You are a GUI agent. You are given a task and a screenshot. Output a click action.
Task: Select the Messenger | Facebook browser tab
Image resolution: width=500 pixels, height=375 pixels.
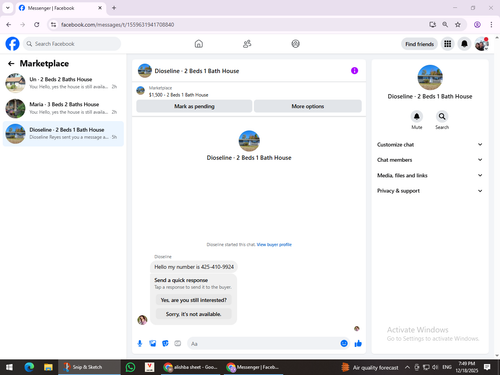coord(60,8)
